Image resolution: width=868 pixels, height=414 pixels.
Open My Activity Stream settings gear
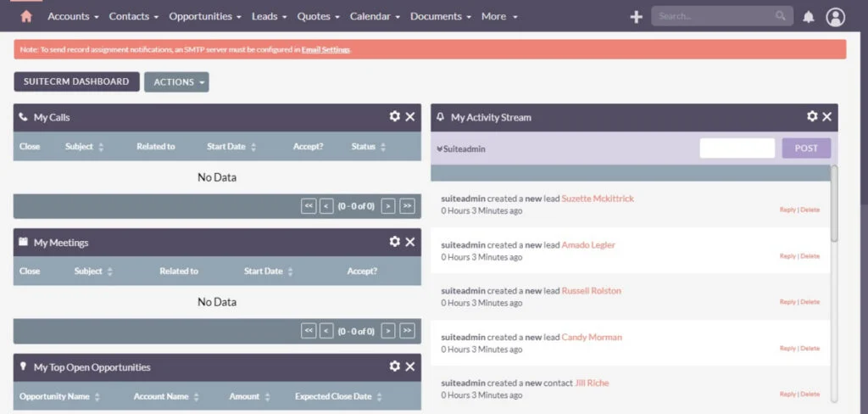point(811,116)
